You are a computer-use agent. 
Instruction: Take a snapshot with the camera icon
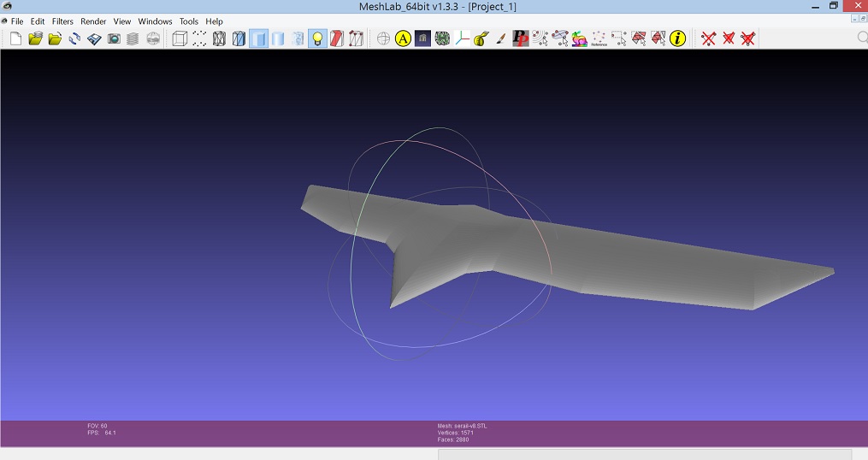pos(114,38)
